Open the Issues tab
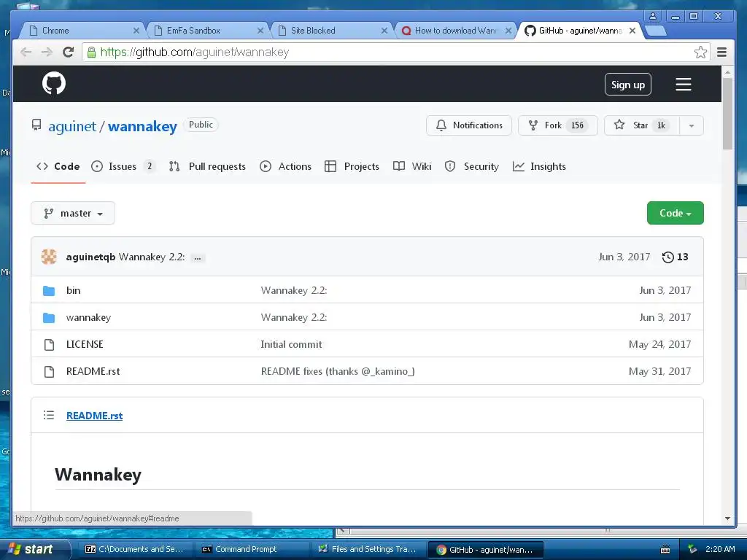 pos(123,167)
